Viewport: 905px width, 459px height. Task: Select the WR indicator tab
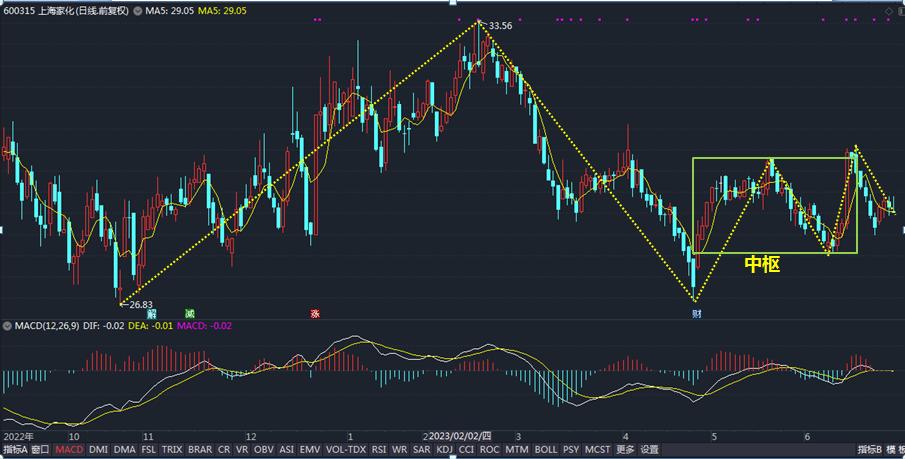(x=399, y=449)
